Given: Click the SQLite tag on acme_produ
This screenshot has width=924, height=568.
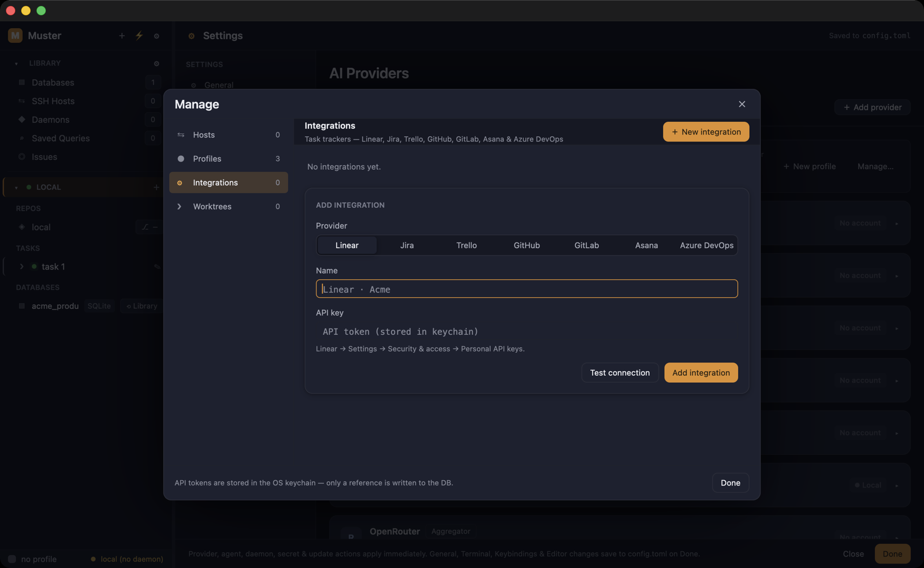Looking at the screenshot, I should pyautogui.click(x=99, y=306).
